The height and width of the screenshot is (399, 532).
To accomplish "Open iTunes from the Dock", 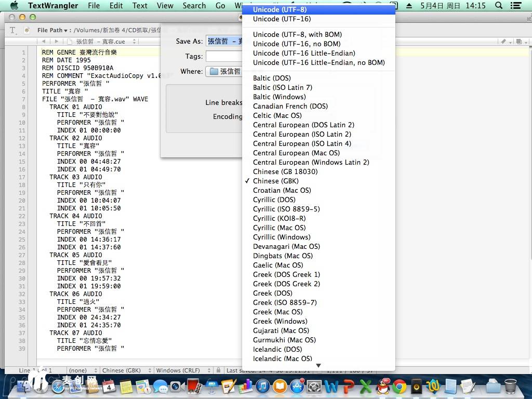I will [x=263, y=387].
